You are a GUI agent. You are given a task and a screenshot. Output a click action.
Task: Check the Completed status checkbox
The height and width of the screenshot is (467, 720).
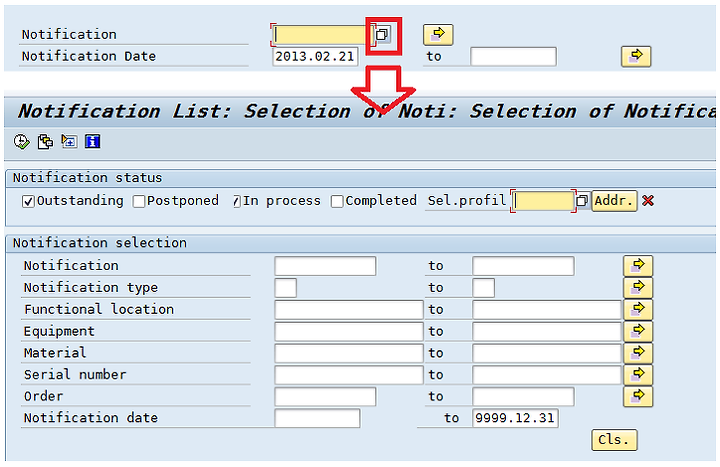point(337,201)
